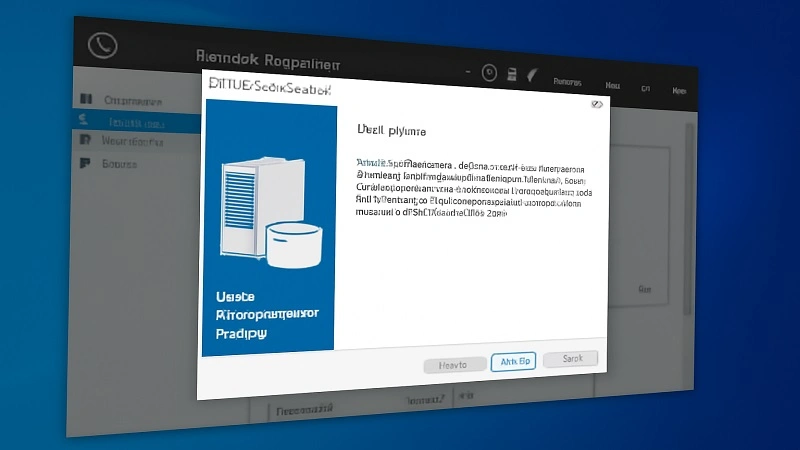
Task: Click the highlighted Ahk Bp button
Action: click(513, 362)
